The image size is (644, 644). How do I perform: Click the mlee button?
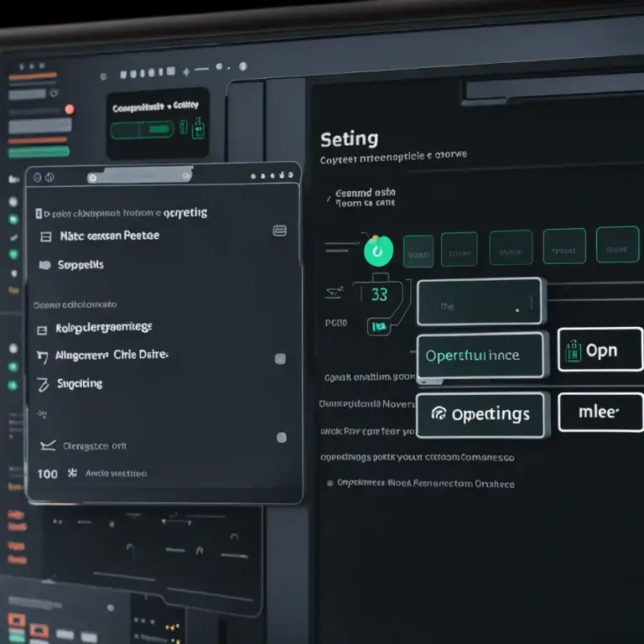pyautogui.click(x=600, y=413)
